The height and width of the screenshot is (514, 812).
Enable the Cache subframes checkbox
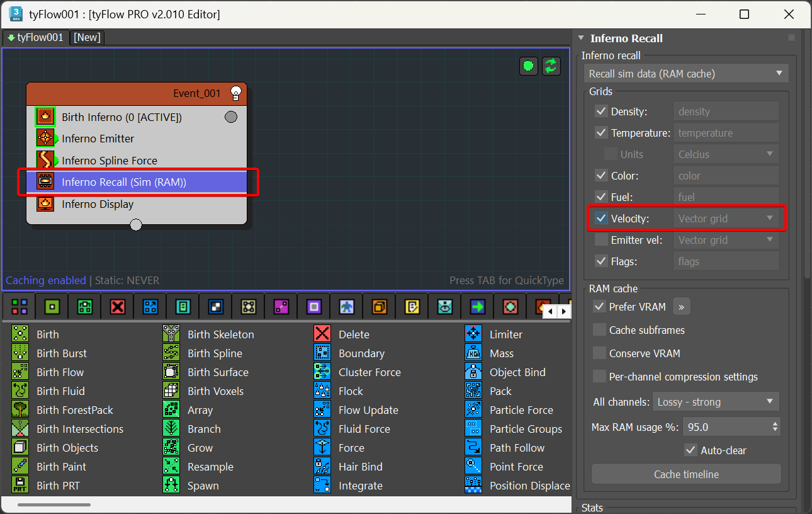[x=599, y=330]
